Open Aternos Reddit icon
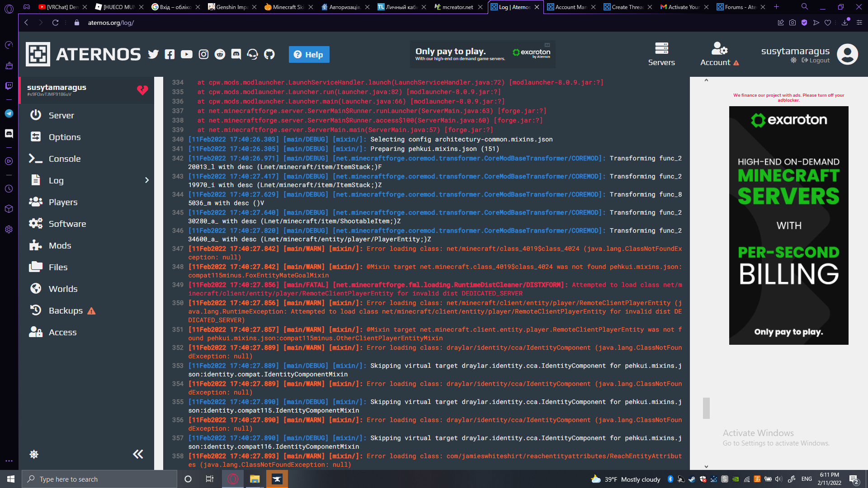868x488 pixels. (220, 54)
